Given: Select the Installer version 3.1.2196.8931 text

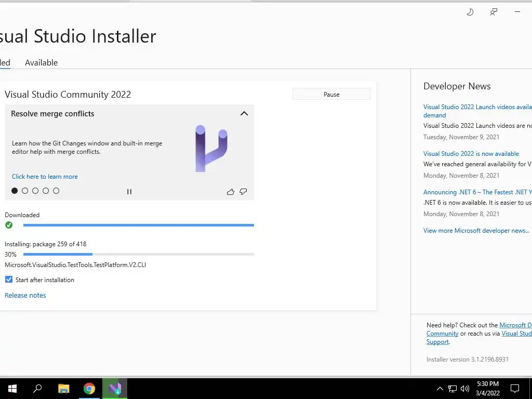Looking at the screenshot, I should tap(468, 360).
